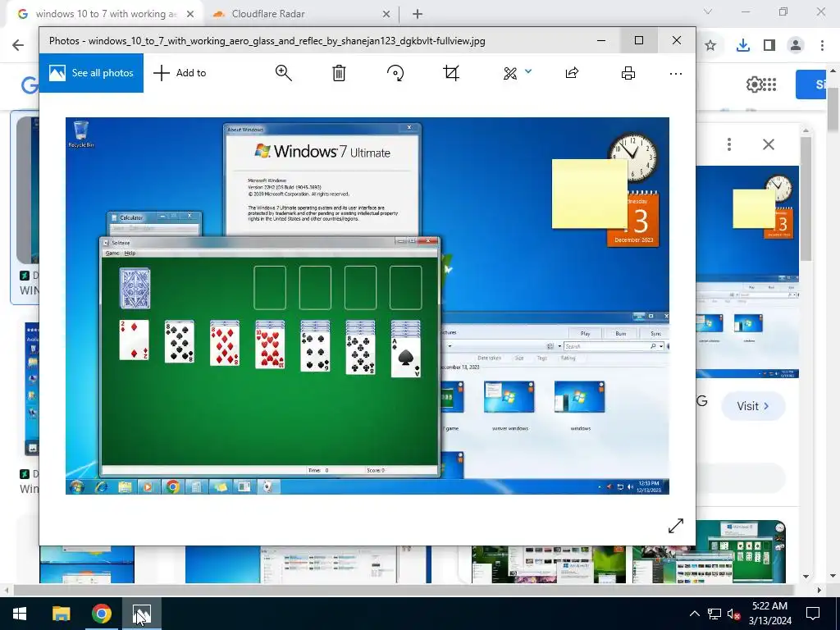840x630 pixels.
Task: Go back in Chrome
Action: [18, 45]
